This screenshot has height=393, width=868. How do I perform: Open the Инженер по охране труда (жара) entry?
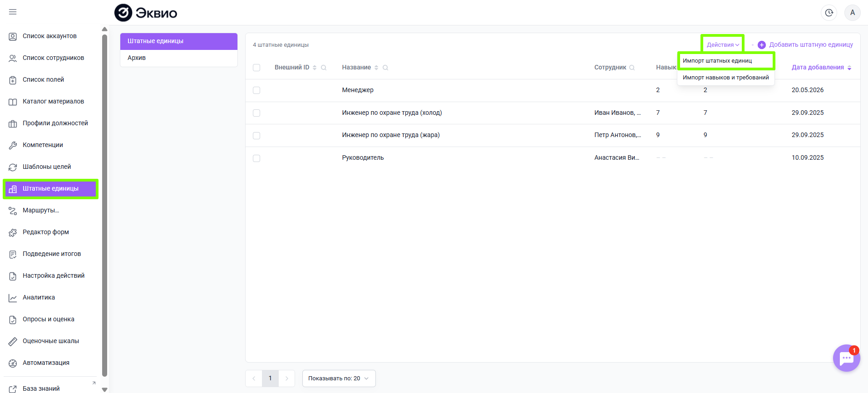391,135
